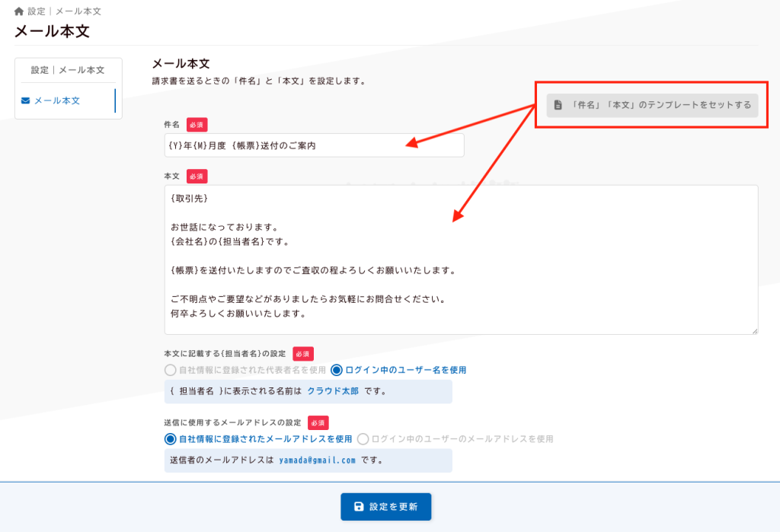Click the 必須 badge beside 担当者名の設定
Image resolution: width=780 pixels, height=532 pixels.
click(303, 354)
